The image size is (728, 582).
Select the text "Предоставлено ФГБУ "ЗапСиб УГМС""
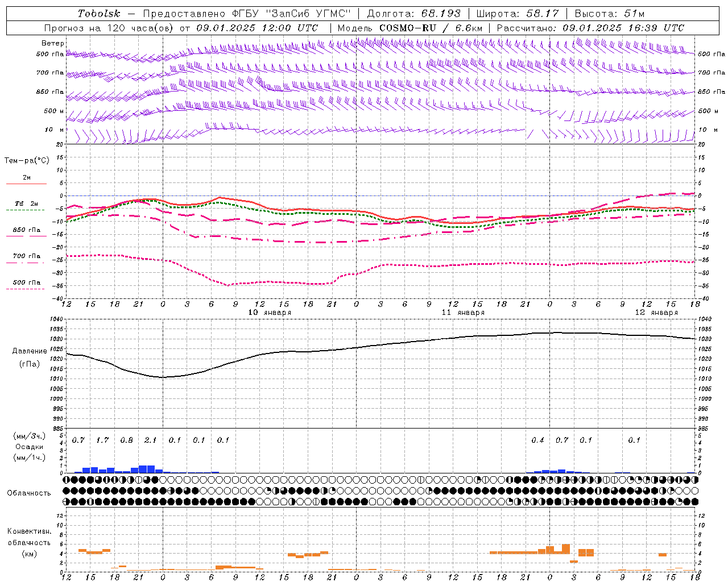pyautogui.click(x=246, y=14)
